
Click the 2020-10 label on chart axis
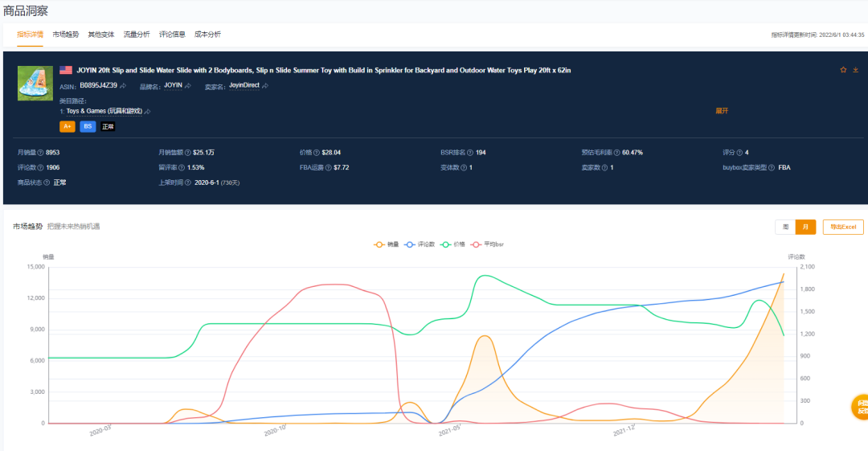(275, 431)
